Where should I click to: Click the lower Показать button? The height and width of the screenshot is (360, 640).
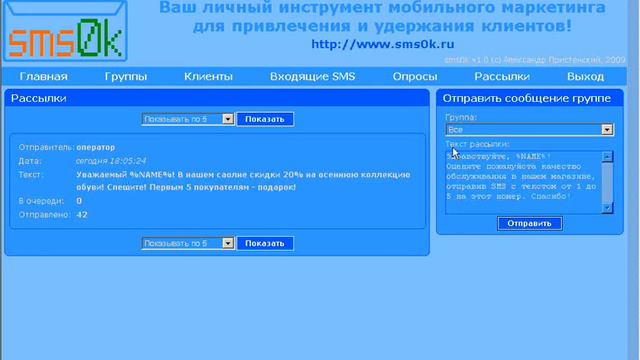click(x=265, y=243)
